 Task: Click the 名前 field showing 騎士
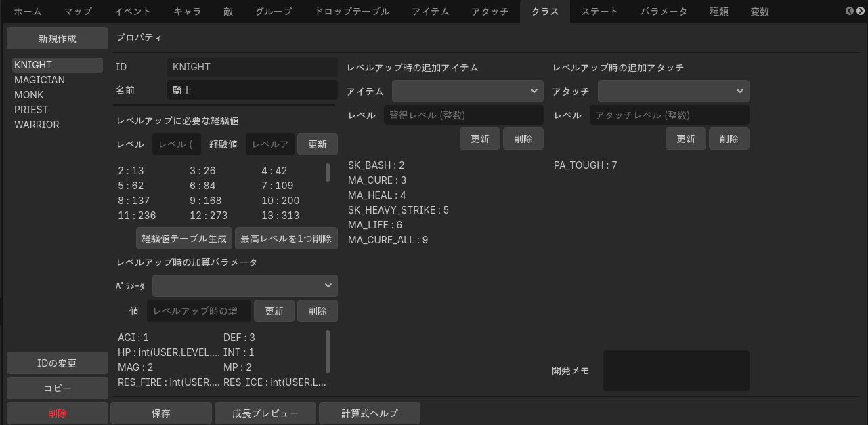click(x=253, y=89)
